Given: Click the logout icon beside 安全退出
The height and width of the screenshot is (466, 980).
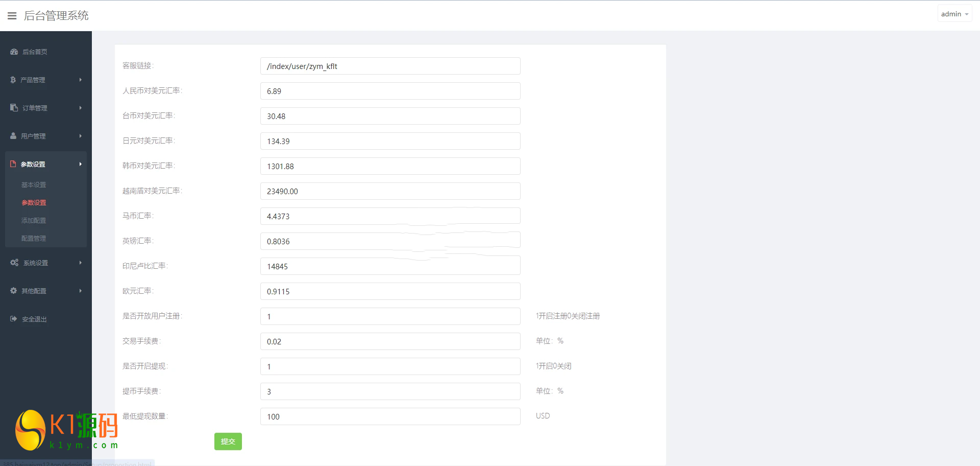Looking at the screenshot, I should [14, 319].
